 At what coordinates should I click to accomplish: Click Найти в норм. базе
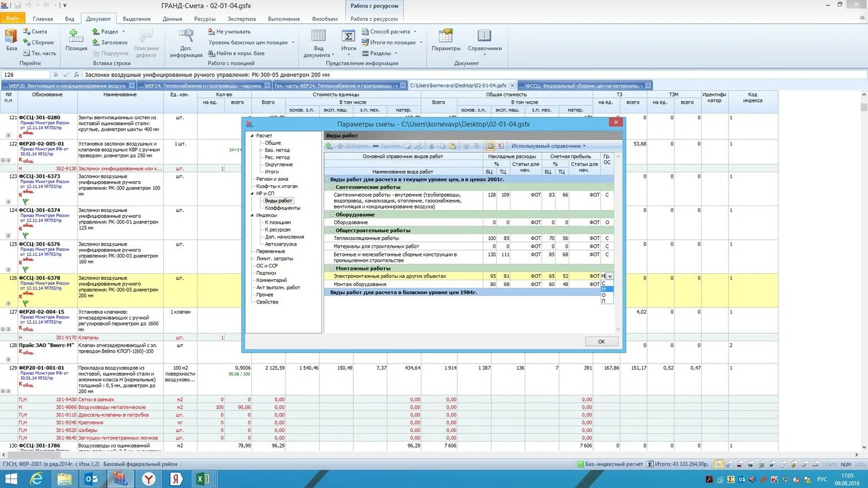coord(236,53)
